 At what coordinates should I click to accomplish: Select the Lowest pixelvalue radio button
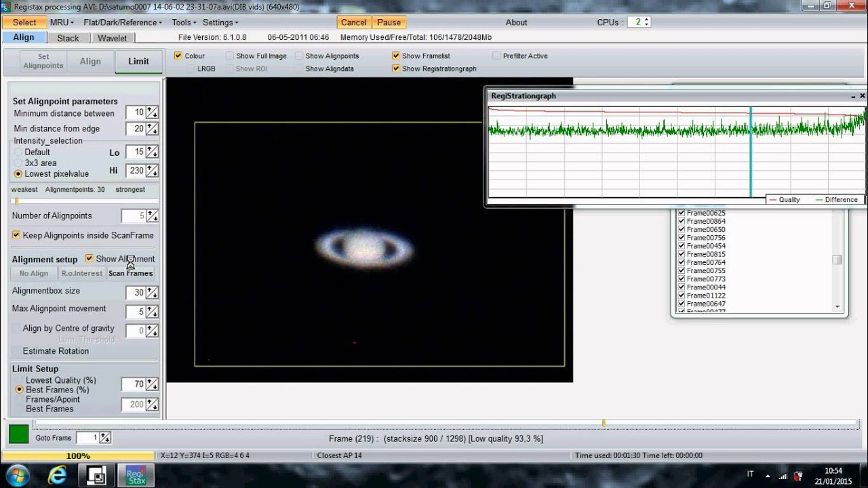tap(18, 174)
